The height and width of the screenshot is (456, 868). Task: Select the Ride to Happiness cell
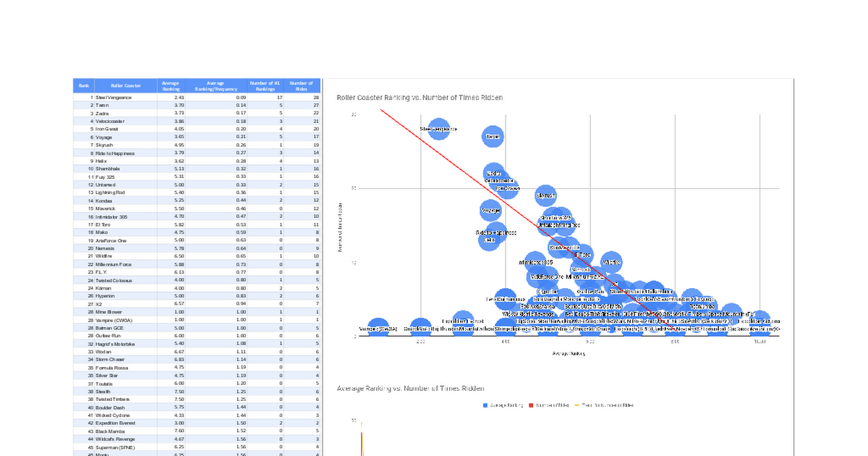pyautogui.click(x=124, y=153)
